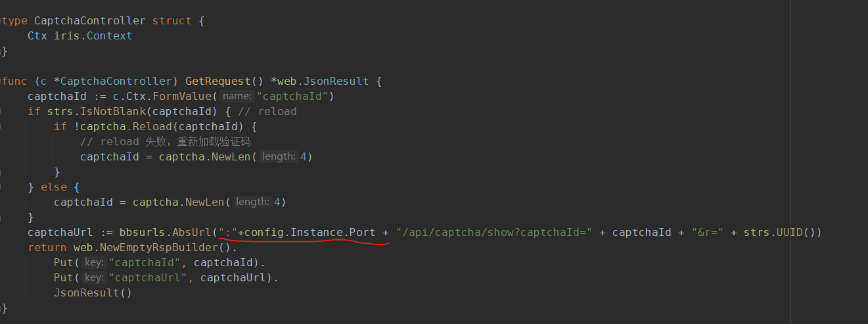The image size is (868, 324).
Task: Place cursor in the reload failure comment
Action: point(165,141)
